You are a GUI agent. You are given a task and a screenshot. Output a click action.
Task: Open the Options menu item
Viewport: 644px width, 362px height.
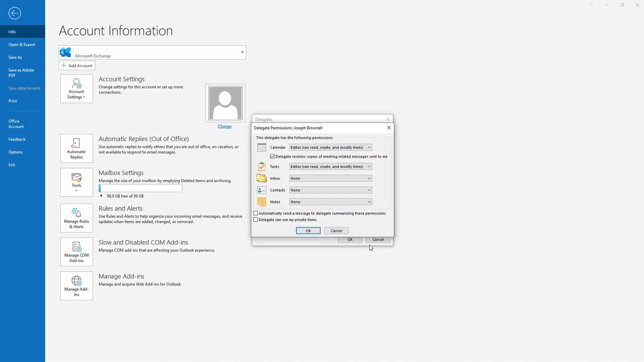15,152
